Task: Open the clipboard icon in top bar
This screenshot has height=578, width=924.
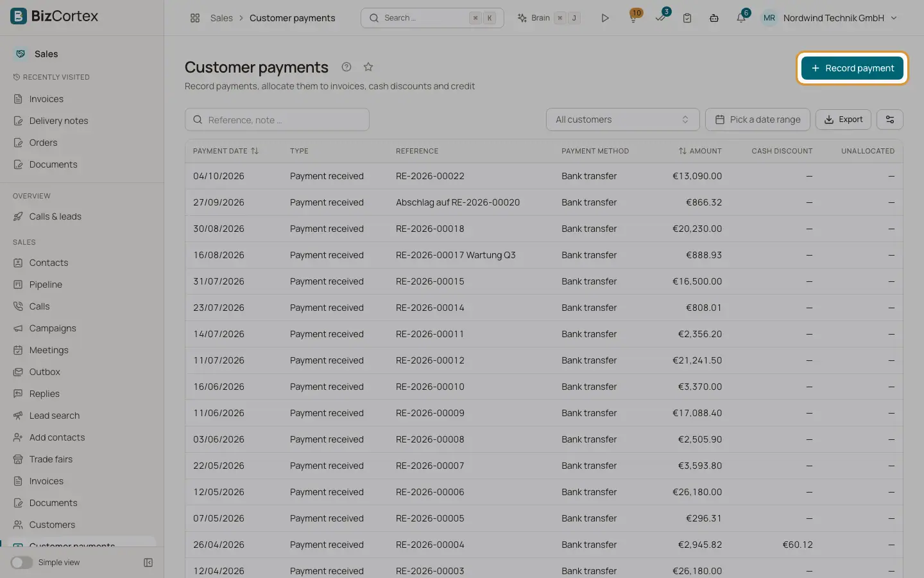Action: [x=687, y=18]
